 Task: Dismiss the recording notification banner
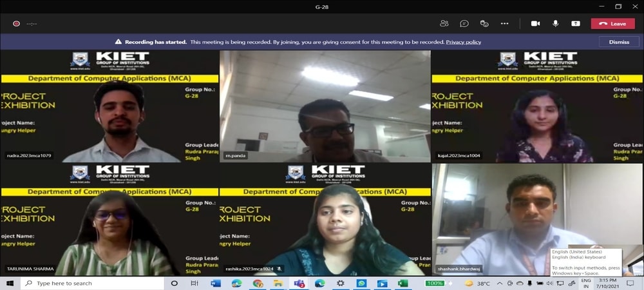click(618, 42)
